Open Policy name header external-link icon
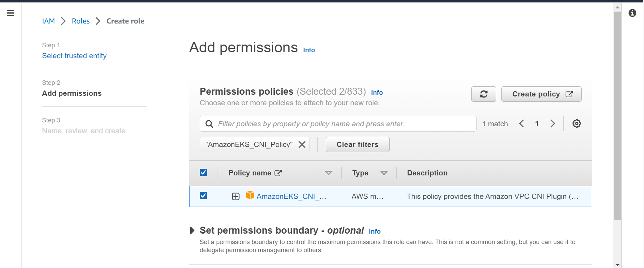The height and width of the screenshot is (268, 644). tap(278, 173)
